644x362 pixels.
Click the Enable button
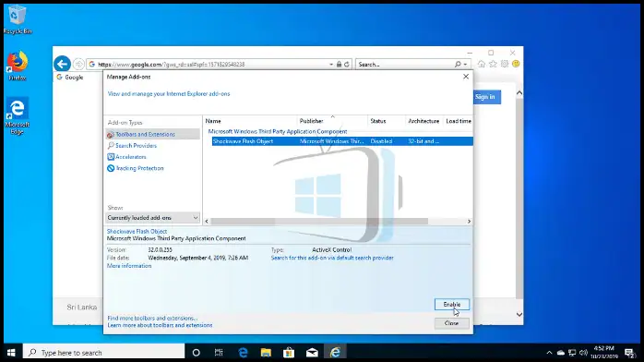(x=452, y=305)
